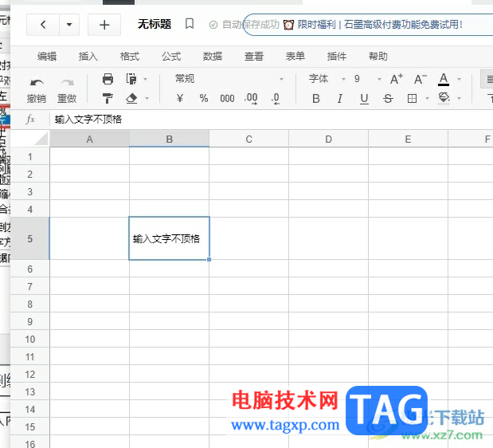Click the font color A icon

tap(444, 79)
